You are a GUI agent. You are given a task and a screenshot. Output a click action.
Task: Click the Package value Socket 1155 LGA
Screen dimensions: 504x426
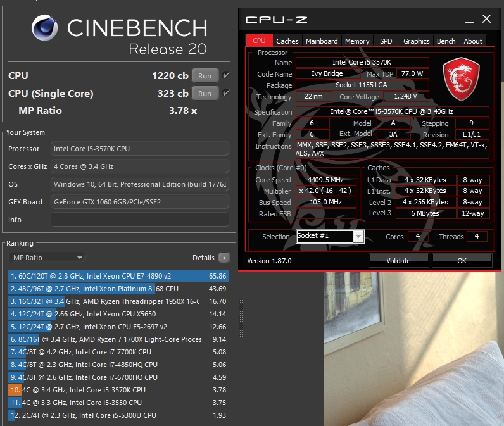362,85
